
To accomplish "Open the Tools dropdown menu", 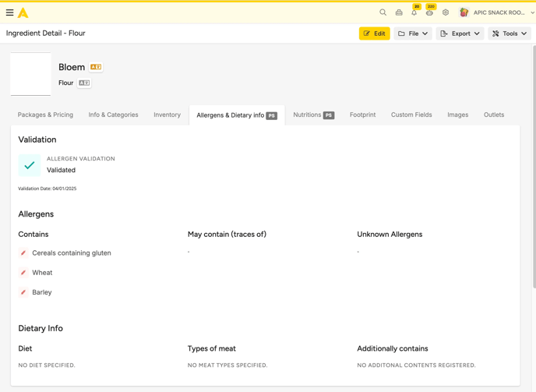I will (x=509, y=34).
